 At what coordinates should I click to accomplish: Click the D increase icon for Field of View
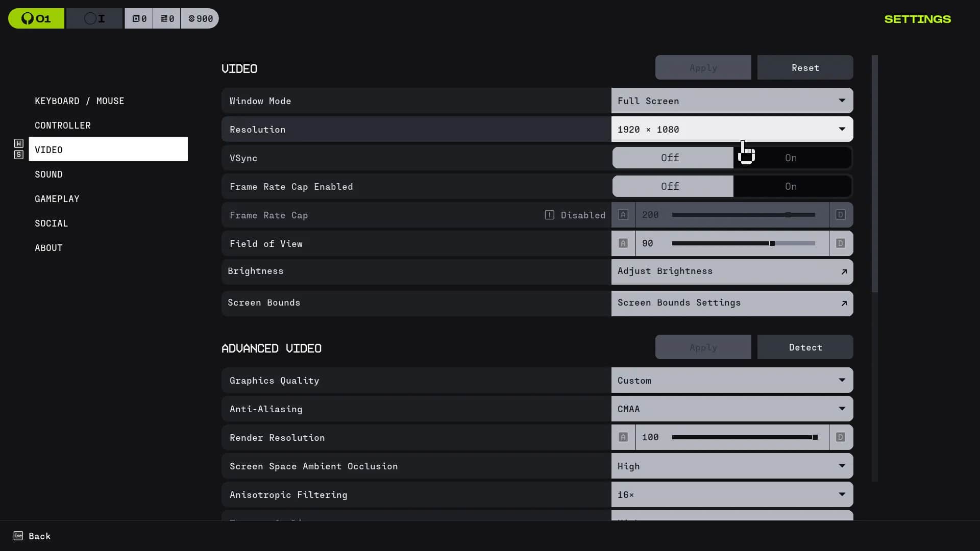841,243
